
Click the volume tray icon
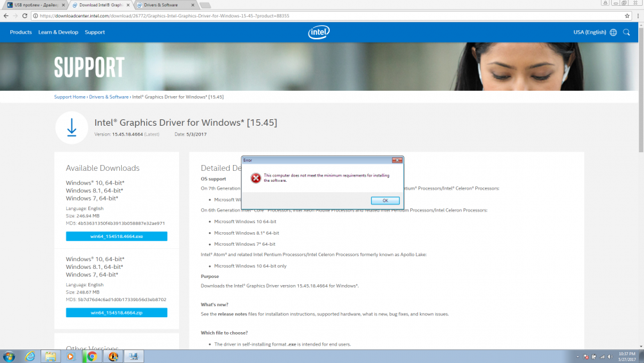click(611, 357)
